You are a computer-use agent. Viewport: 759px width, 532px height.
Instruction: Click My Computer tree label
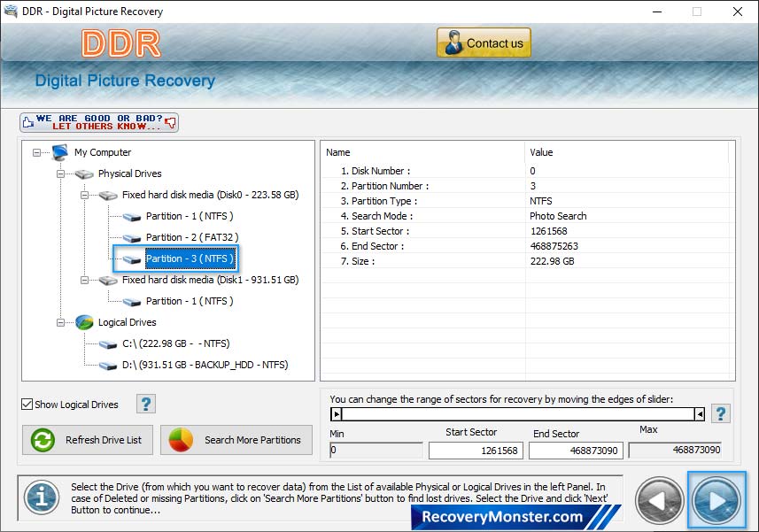103,152
